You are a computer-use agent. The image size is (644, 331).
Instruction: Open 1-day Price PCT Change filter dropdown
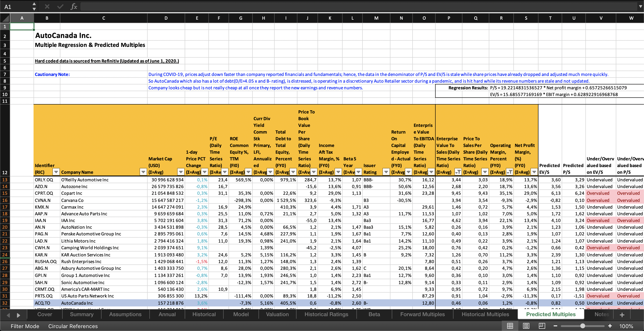coord(205,172)
